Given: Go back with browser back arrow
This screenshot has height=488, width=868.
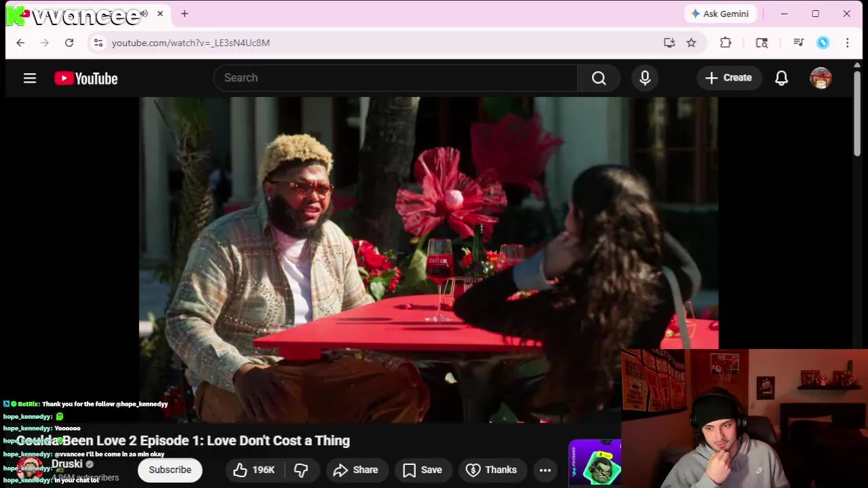Looking at the screenshot, I should [x=20, y=43].
